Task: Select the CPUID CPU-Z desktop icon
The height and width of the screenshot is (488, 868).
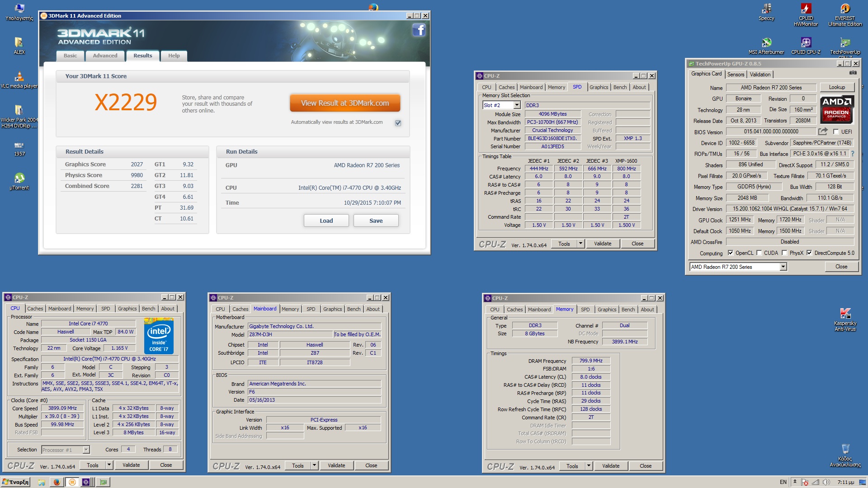Action: 806,46
